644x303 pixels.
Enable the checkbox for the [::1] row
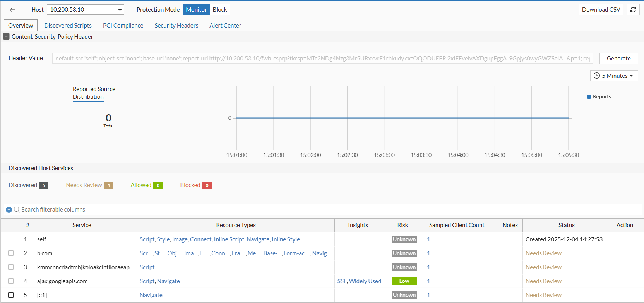11,295
